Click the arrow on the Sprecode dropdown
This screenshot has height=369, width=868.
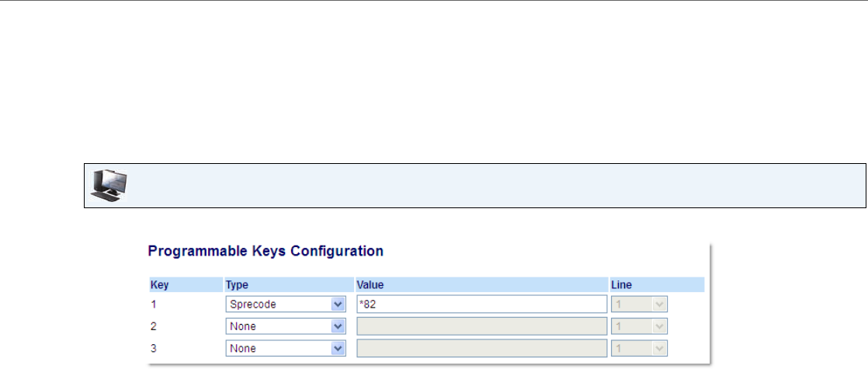(338, 305)
